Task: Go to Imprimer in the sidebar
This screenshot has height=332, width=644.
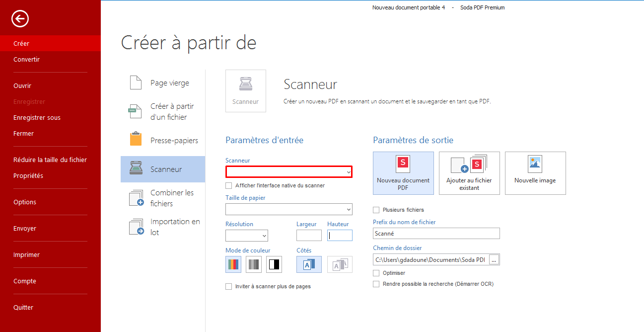Action: click(27, 255)
